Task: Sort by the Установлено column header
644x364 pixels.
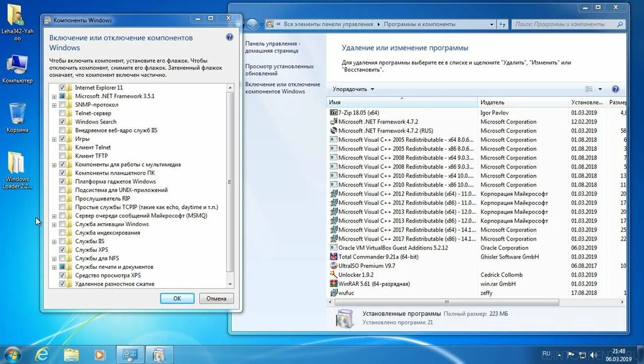Action: [588, 102]
